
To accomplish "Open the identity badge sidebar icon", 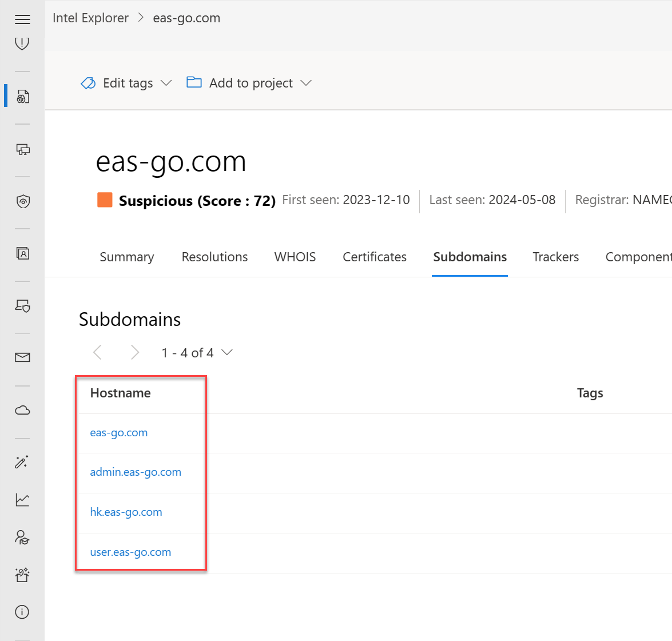I will tap(23, 254).
